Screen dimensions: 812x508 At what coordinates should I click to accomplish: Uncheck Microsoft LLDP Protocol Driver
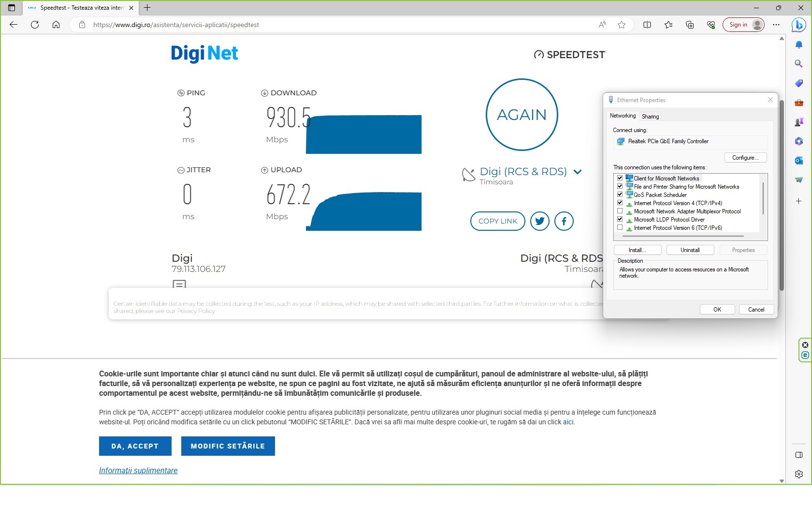620,219
